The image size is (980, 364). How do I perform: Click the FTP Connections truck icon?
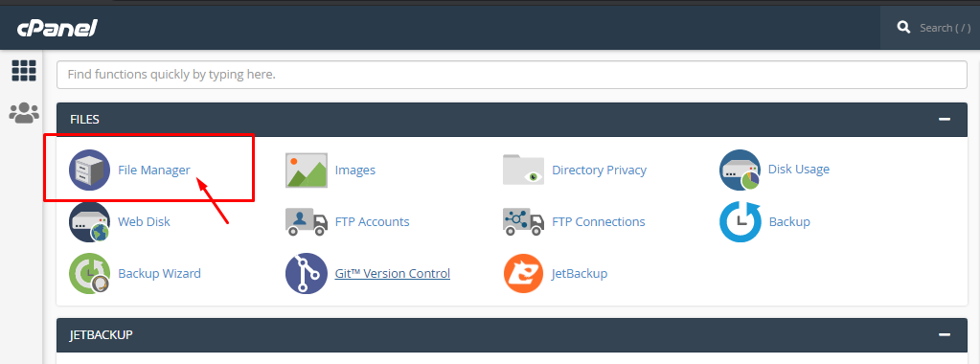click(523, 221)
